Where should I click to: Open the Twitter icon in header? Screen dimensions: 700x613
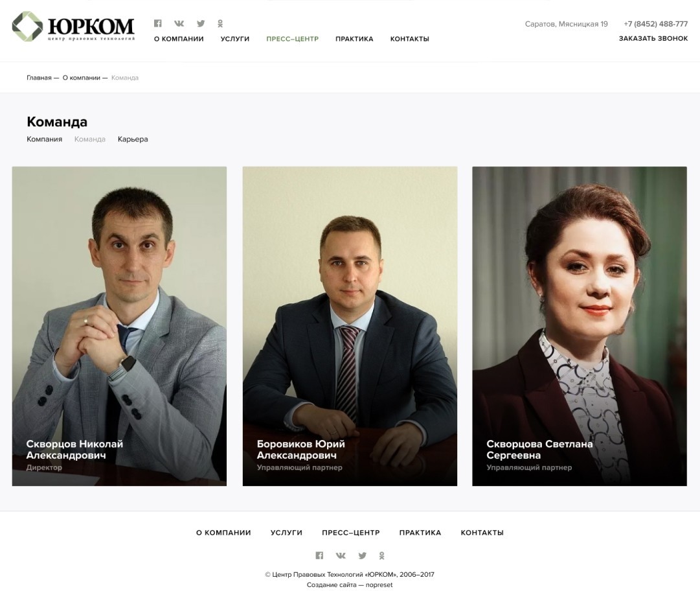click(x=201, y=23)
